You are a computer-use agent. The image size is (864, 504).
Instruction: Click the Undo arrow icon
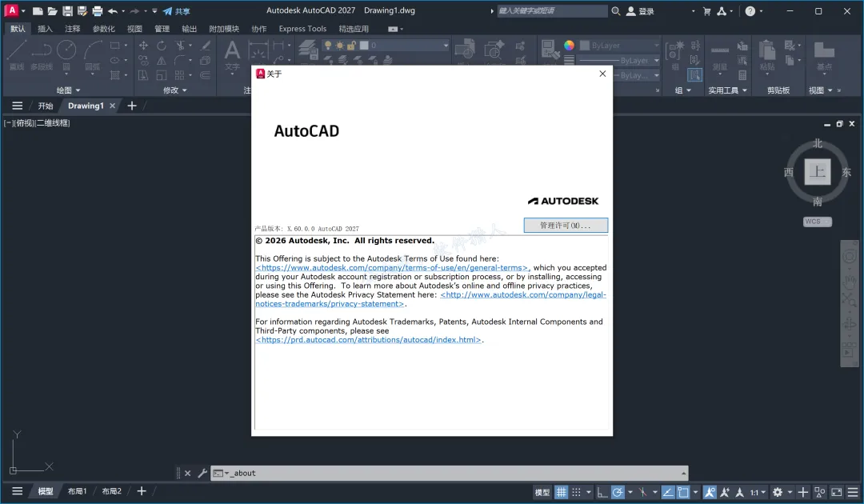click(x=113, y=11)
